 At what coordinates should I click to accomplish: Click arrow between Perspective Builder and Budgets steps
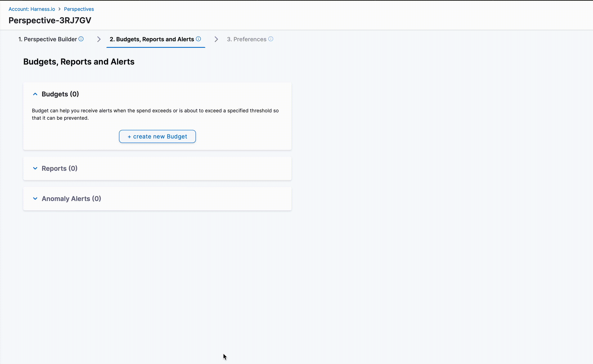[99, 39]
